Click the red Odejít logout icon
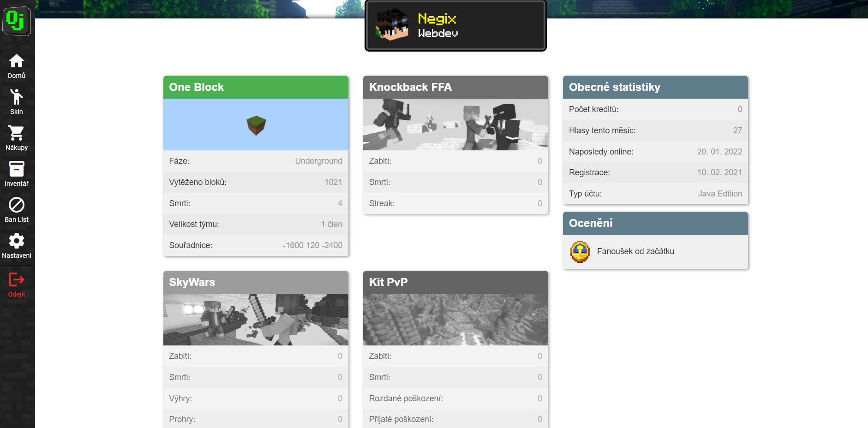 coord(17,279)
